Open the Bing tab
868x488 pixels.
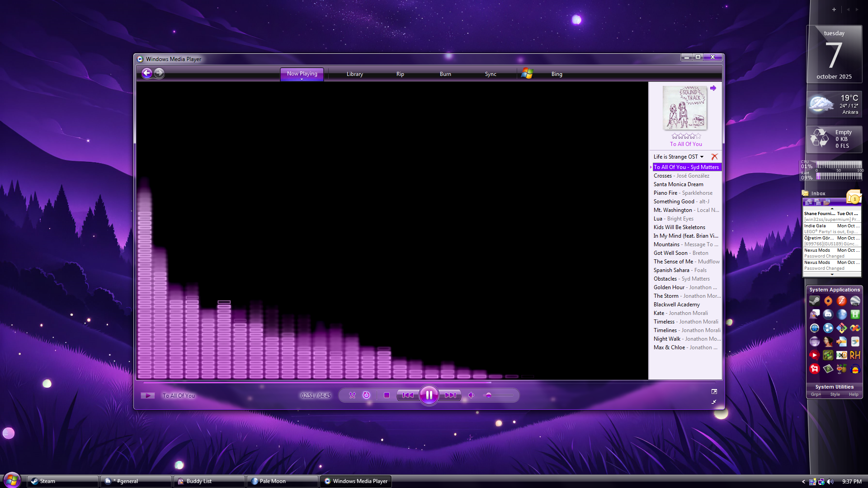557,74
